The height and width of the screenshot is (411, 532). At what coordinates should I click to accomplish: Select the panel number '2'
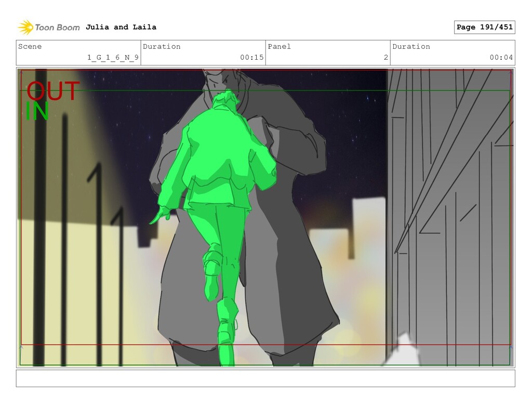tap(386, 57)
